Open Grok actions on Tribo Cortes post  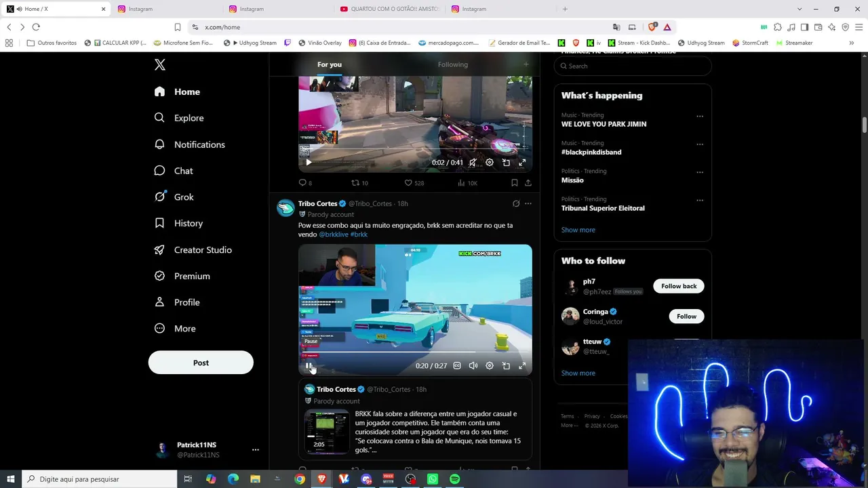[x=516, y=203]
